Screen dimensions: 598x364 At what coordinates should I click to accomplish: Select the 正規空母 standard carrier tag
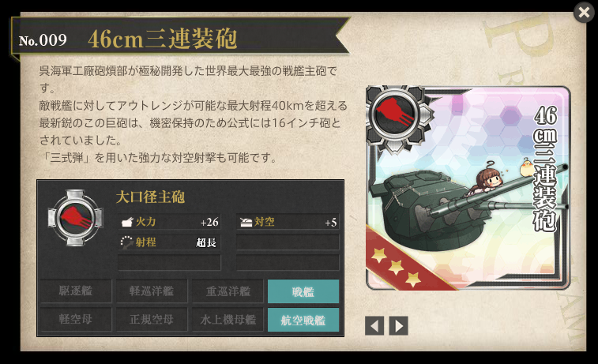pyautogui.click(x=152, y=320)
